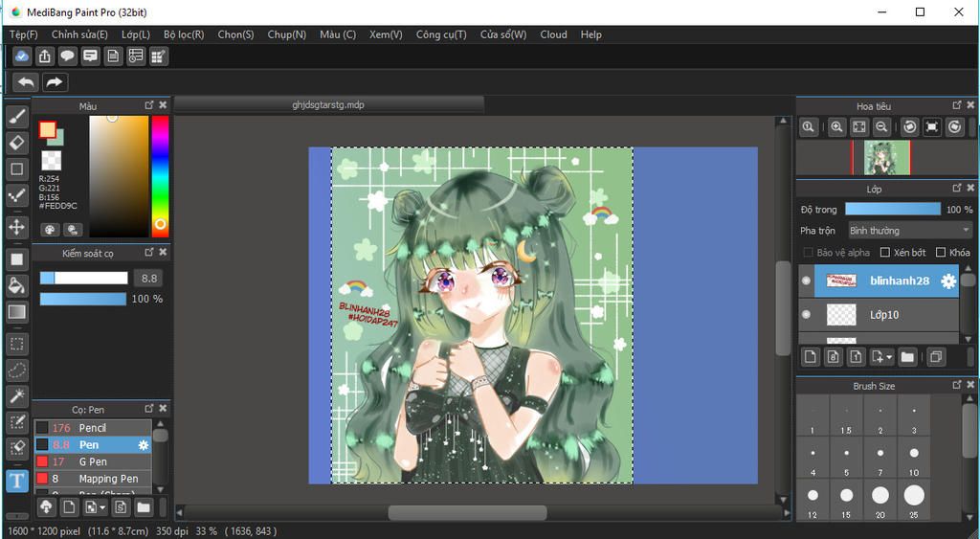The height and width of the screenshot is (539, 980).
Task: Select the Brush tool in left toolbar
Action: [17, 116]
